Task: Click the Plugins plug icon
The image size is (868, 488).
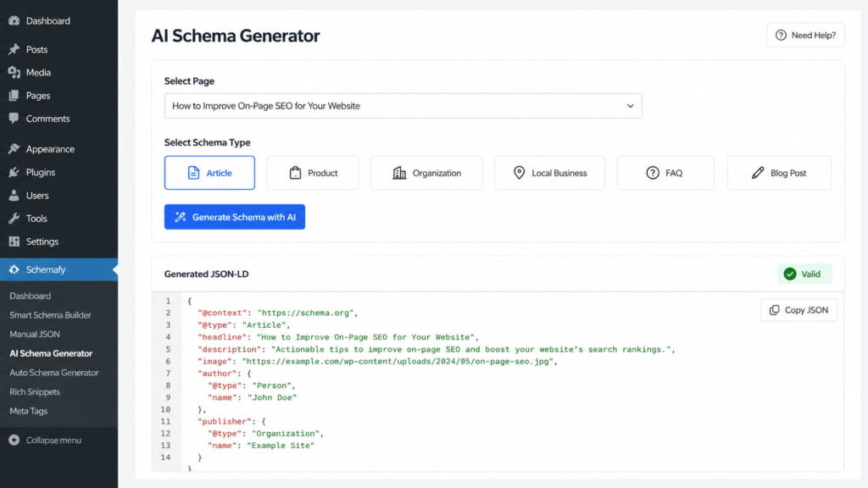Action: coord(14,172)
